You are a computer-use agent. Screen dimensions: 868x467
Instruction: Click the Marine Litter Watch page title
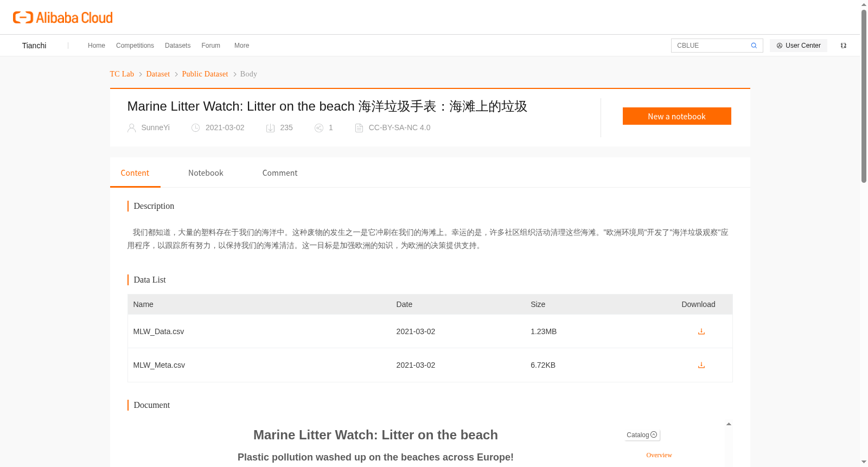(x=327, y=106)
